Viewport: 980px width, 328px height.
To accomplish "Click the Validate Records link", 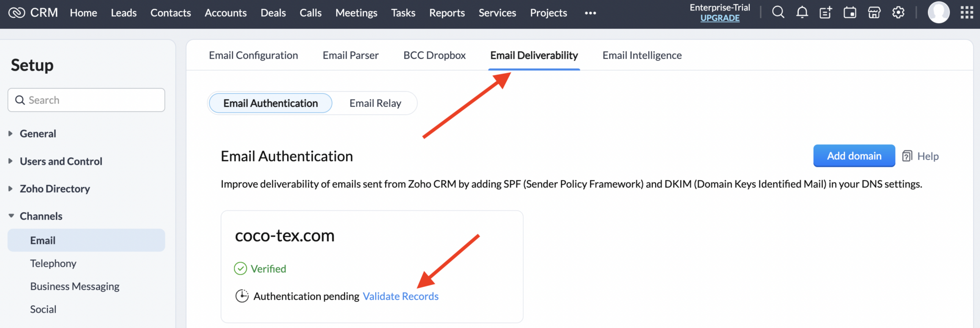I will [x=400, y=296].
